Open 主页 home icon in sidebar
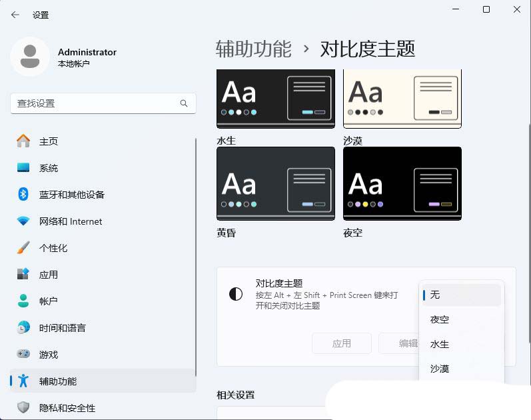Viewport: 531px width, 420px height. pos(23,141)
